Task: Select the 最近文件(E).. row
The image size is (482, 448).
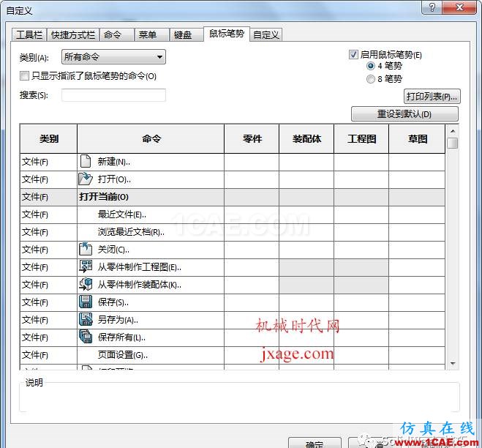Action: click(233, 214)
